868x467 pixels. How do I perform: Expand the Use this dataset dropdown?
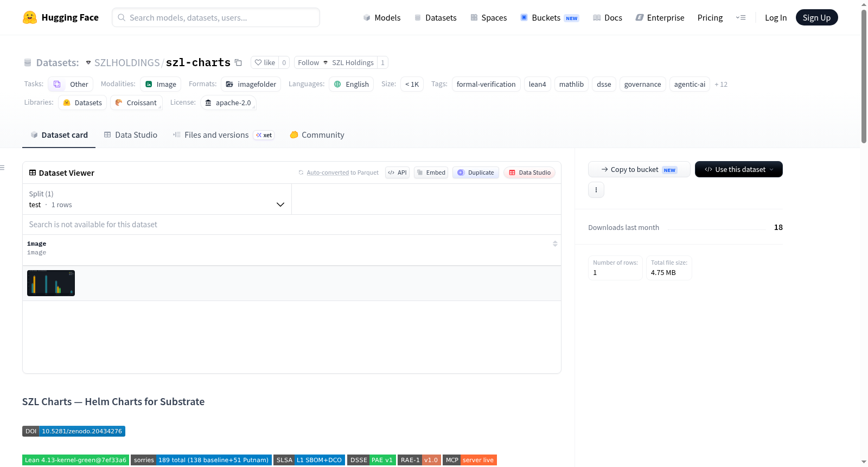pyautogui.click(x=739, y=169)
